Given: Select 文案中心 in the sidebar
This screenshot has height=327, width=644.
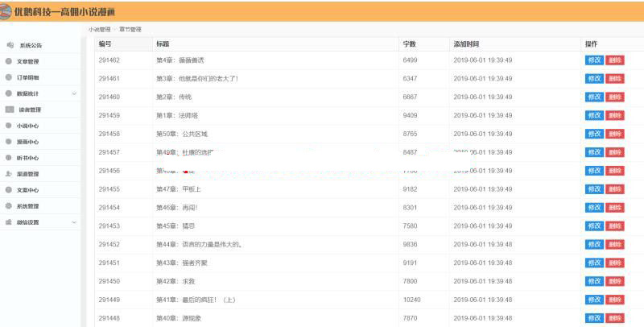Looking at the screenshot, I should [27, 190].
